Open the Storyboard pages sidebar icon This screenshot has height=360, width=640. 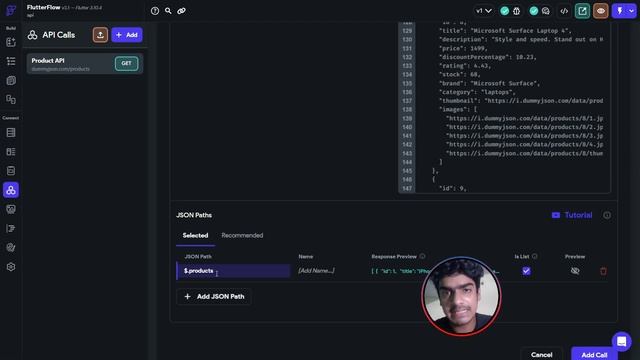pyautogui.click(x=11, y=80)
